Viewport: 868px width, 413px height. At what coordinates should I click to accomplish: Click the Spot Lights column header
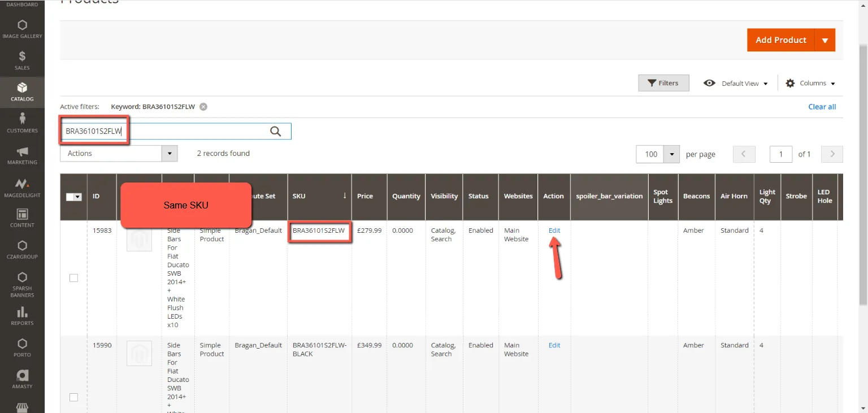pyautogui.click(x=663, y=196)
